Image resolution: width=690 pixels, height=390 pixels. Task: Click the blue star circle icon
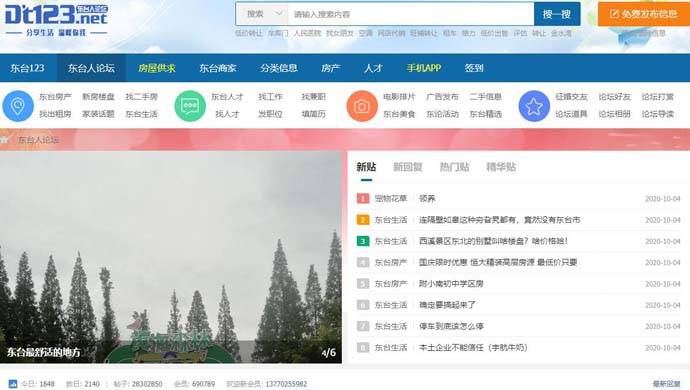click(534, 106)
